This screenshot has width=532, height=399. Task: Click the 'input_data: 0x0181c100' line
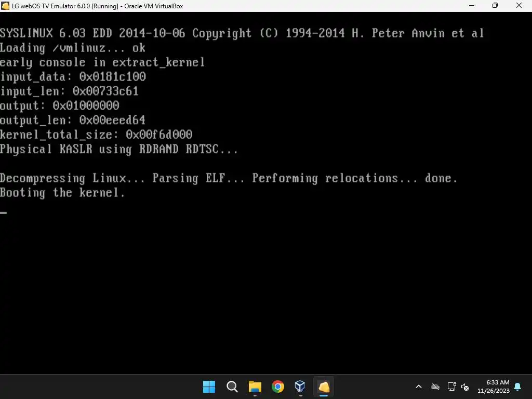click(x=73, y=77)
